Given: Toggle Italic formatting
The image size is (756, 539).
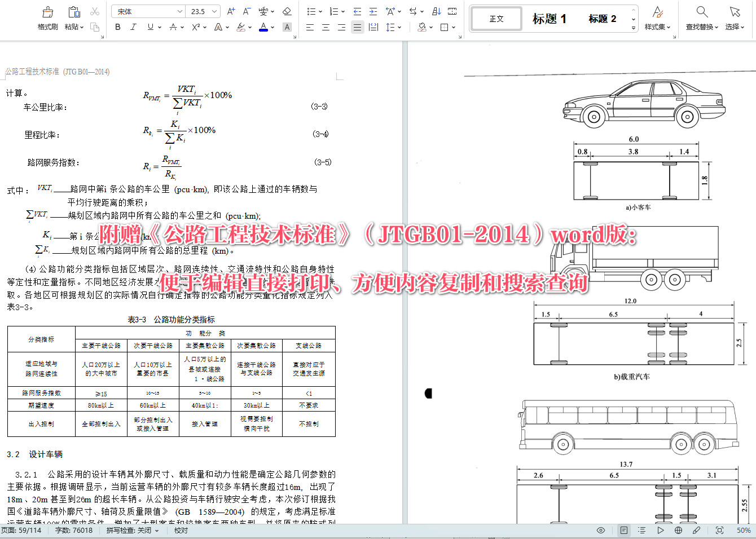Looking at the screenshot, I should coord(133,27).
